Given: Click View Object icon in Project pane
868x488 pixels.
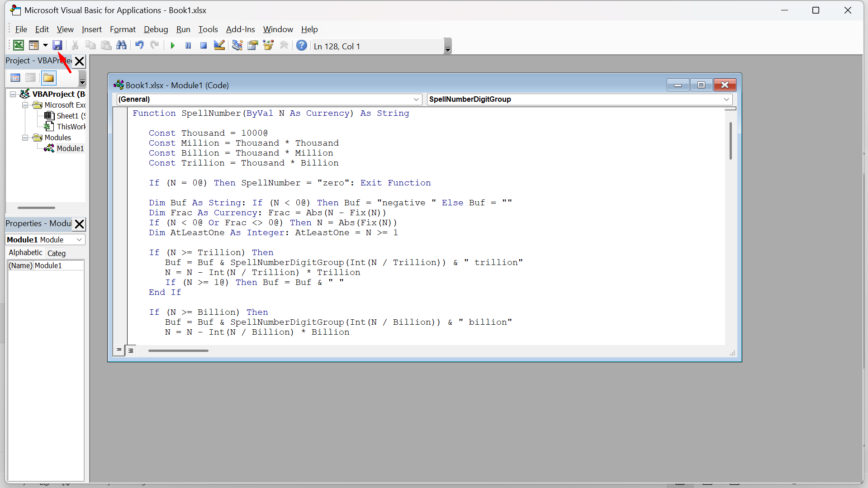Looking at the screenshot, I should pyautogui.click(x=30, y=78).
